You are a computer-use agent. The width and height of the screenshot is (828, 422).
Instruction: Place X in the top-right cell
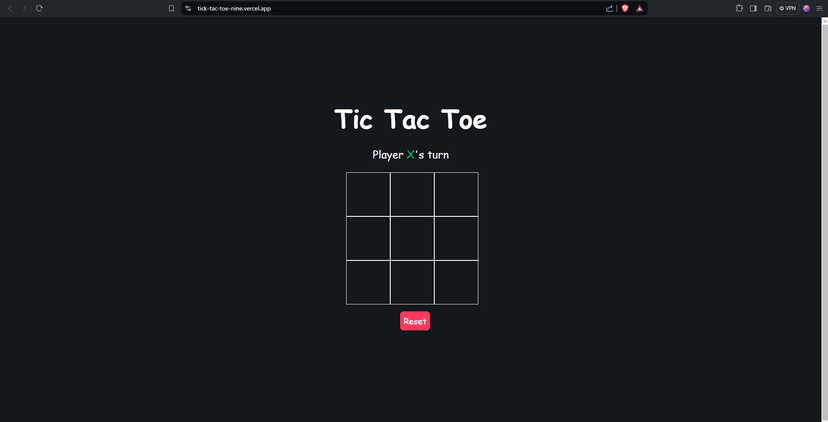[x=456, y=194]
